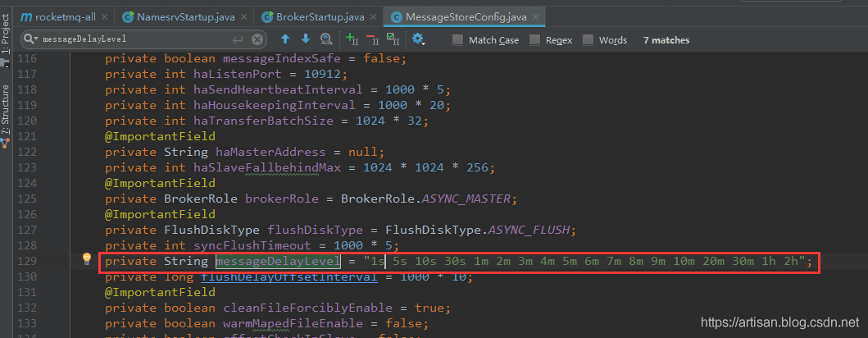
Task: Click the Find Usages magnifier icon
Action: 326,39
